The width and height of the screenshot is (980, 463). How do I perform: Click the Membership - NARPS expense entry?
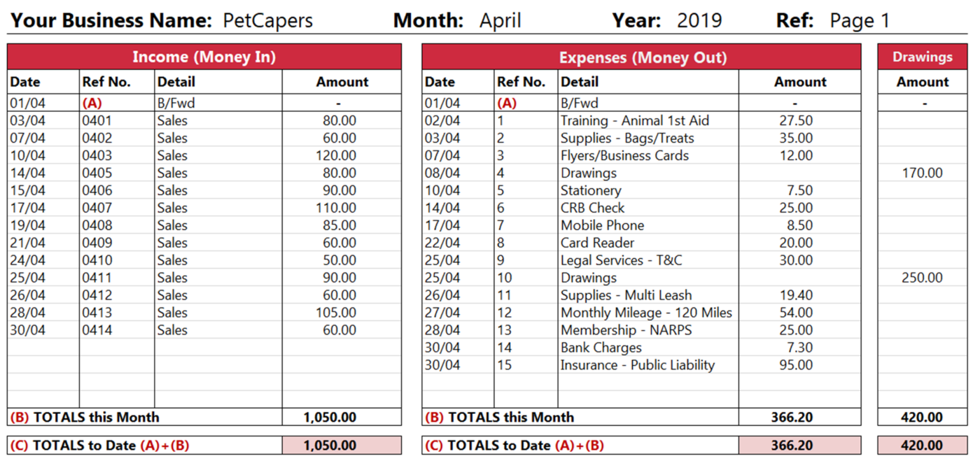coord(626,330)
